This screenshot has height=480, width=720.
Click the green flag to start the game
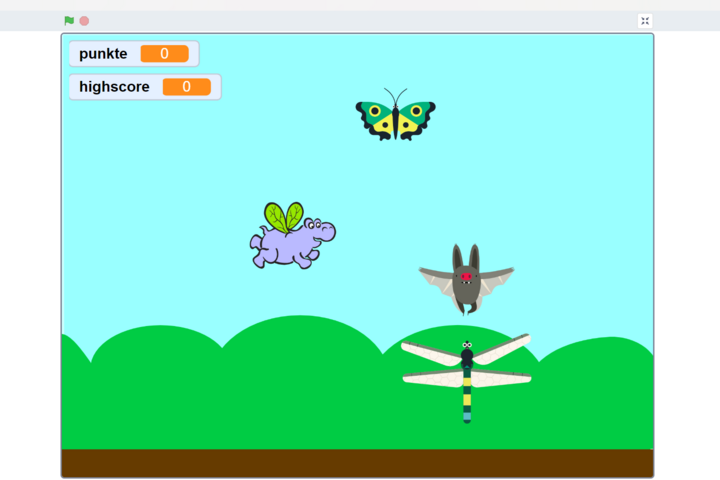[69, 21]
